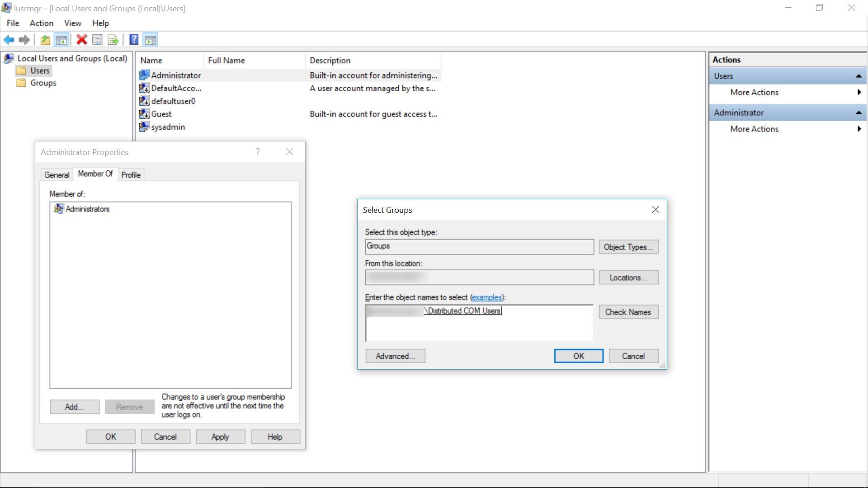Switch to the Profile tab
Screen dimensions: 868x488
pyautogui.click(x=131, y=174)
